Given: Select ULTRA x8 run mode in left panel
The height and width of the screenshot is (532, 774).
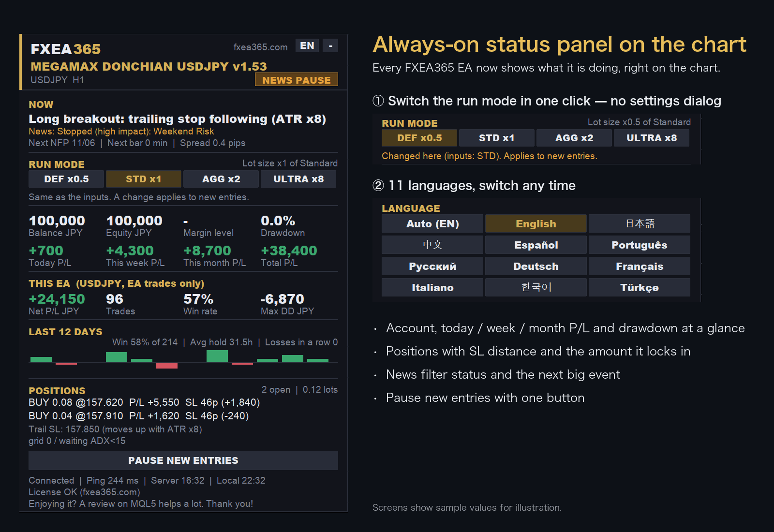Looking at the screenshot, I should tap(298, 179).
